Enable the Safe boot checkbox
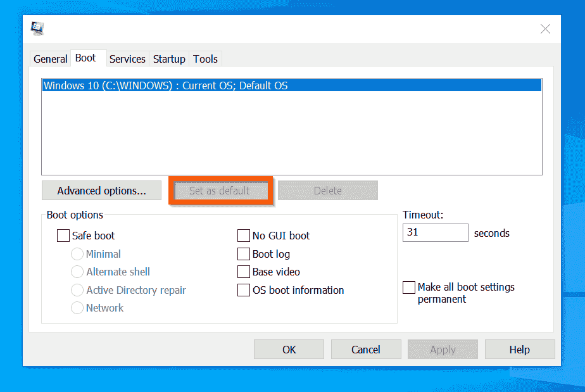 63,236
